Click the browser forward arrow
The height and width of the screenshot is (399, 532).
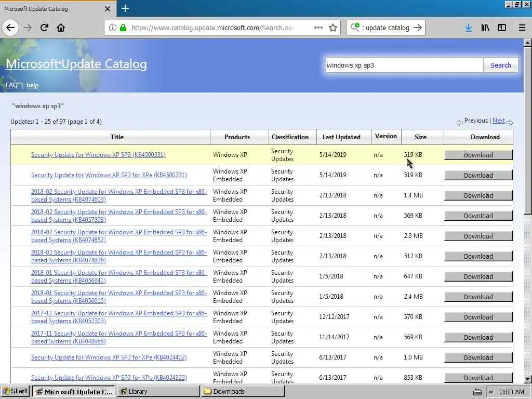click(28, 28)
